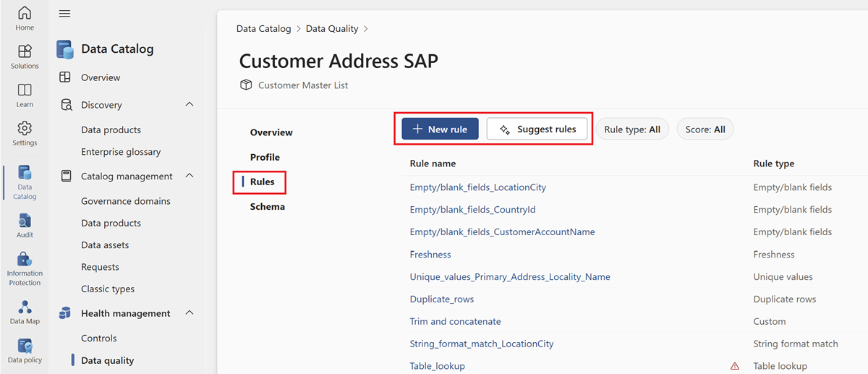868x374 pixels.
Task: Switch to the Profile tab
Action: pos(265,157)
